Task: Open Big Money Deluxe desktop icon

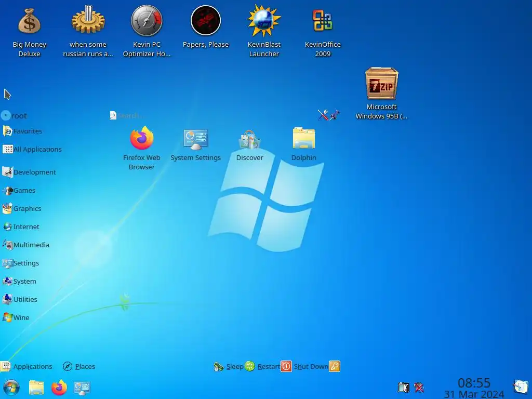Action: click(29, 32)
